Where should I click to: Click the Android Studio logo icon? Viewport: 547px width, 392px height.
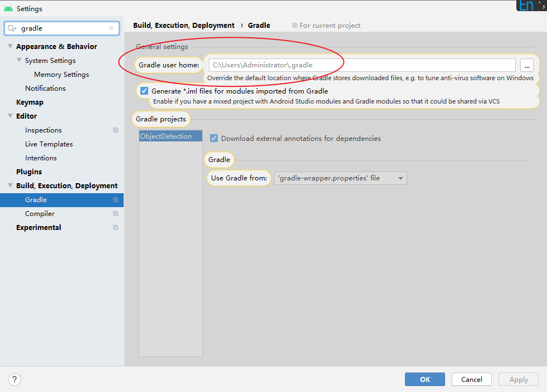[x=8, y=8]
